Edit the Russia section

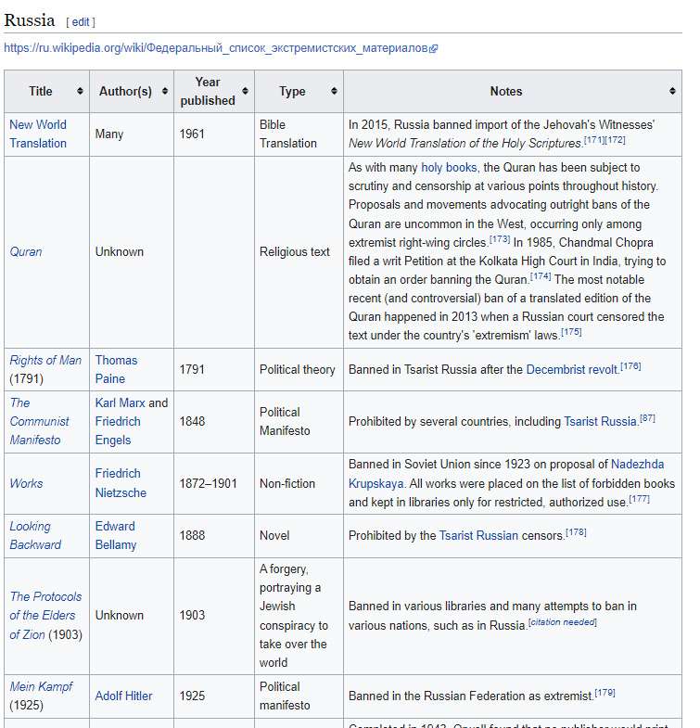tap(81, 22)
